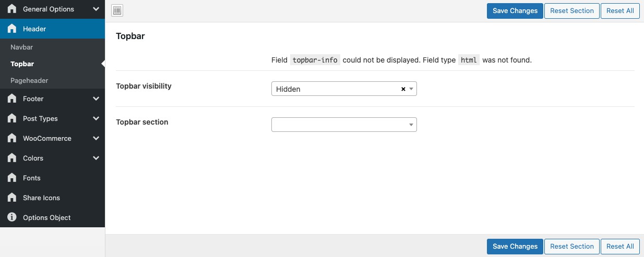Open the Pageheader submenu item
Viewport: 644px width, 257px height.
pos(29,80)
